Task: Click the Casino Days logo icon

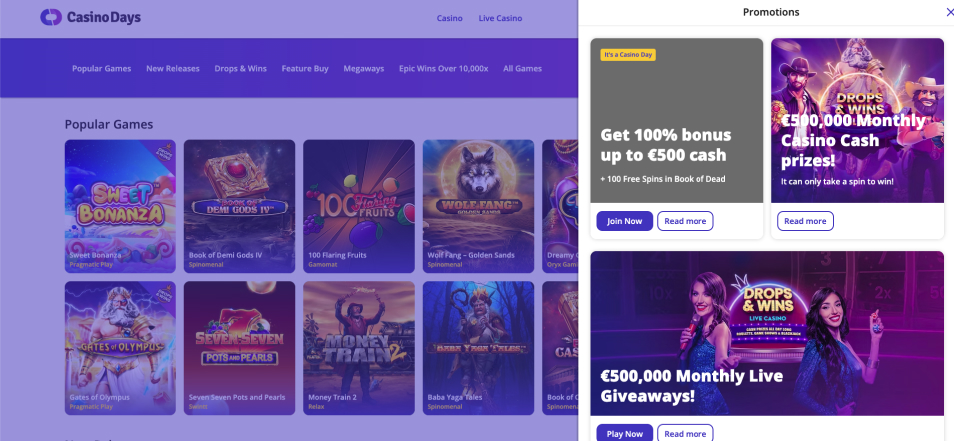Action: click(50, 17)
